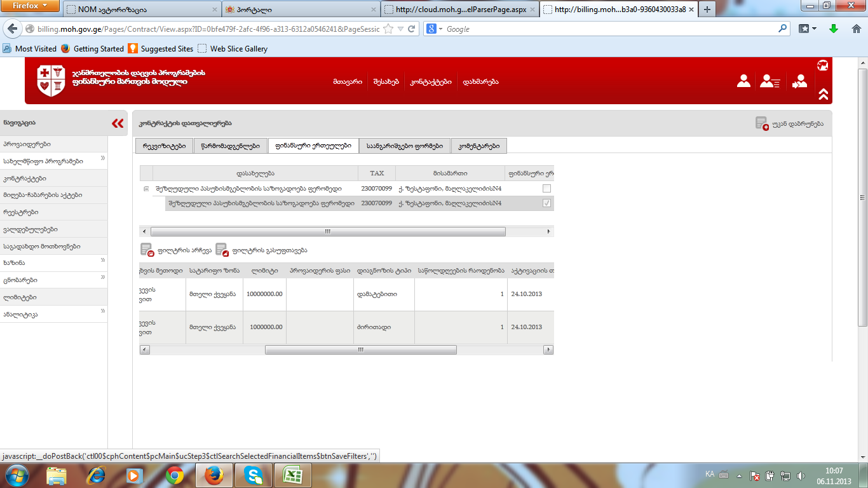Expand სახელმწიფო პროგრამები submenu in navigation

(x=102, y=158)
